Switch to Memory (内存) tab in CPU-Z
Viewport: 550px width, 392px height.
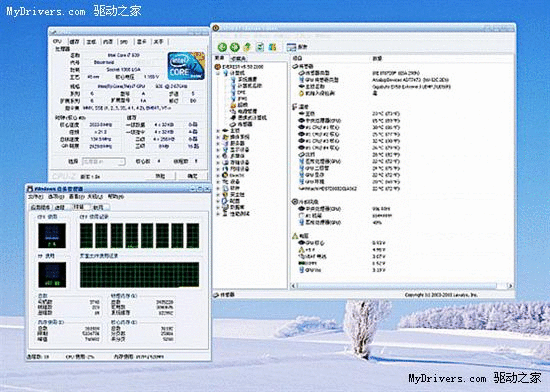tap(108, 42)
